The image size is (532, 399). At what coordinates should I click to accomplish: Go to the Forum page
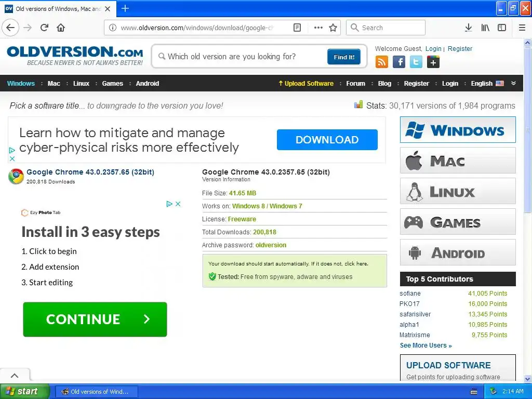pyautogui.click(x=355, y=84)
